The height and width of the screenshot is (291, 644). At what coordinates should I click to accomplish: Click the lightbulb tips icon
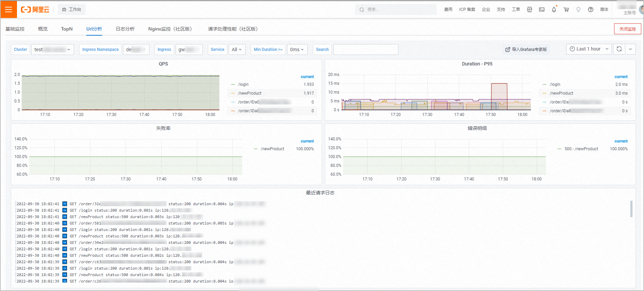coord(578,9)
